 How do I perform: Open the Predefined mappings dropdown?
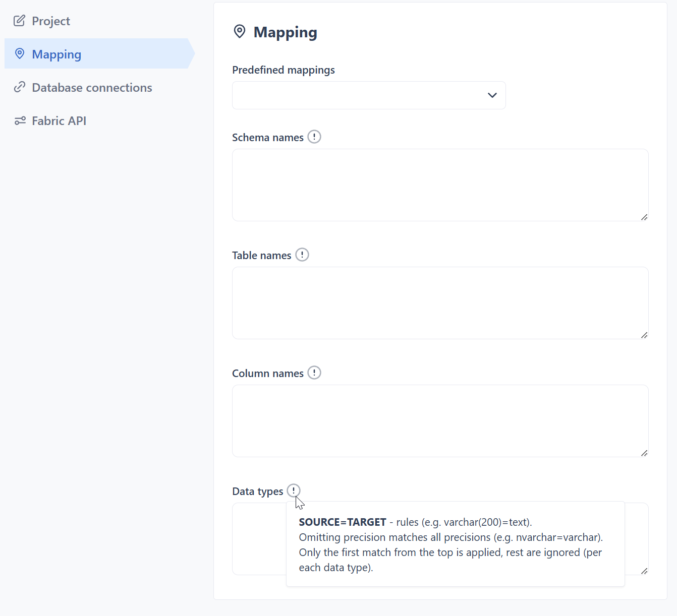point(368,95)
